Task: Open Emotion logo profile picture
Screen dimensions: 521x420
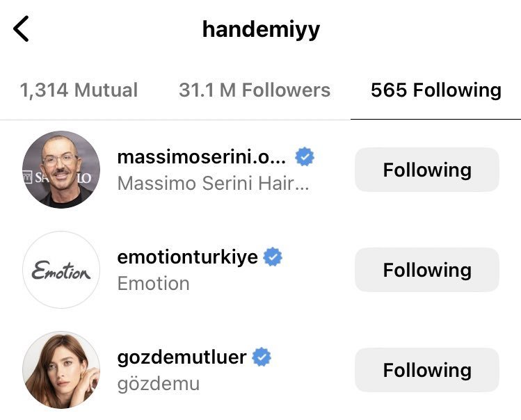Action: click(x=61, y=270)
